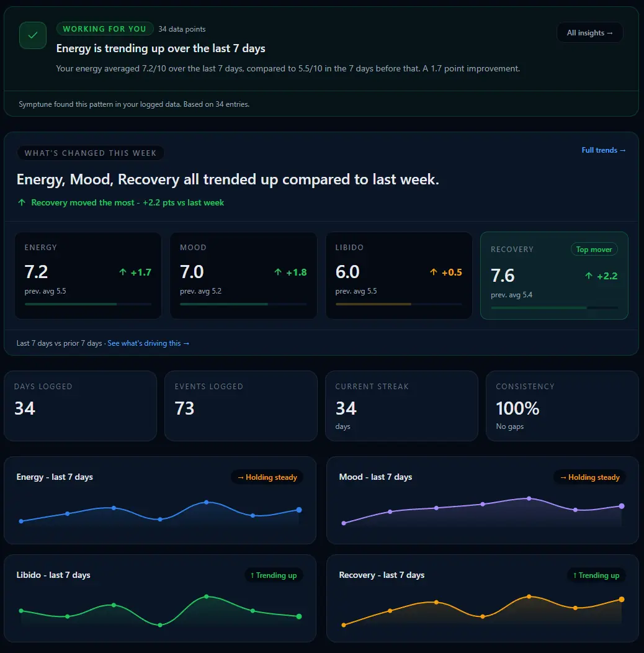The height and width of the screenshot is (653, 644).
Task: Click the last data point on Energy chart
Action: (299, 510)
